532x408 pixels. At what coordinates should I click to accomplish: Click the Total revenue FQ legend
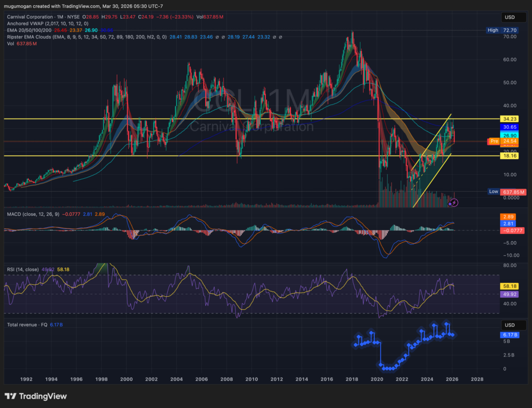pyautogui.click(x=26, y=324)
